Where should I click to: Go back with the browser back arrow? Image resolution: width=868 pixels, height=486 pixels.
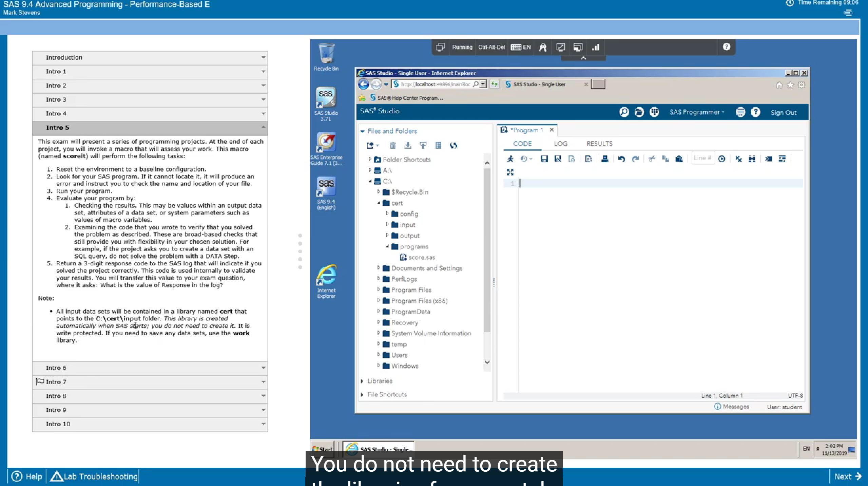click(363, 84)
